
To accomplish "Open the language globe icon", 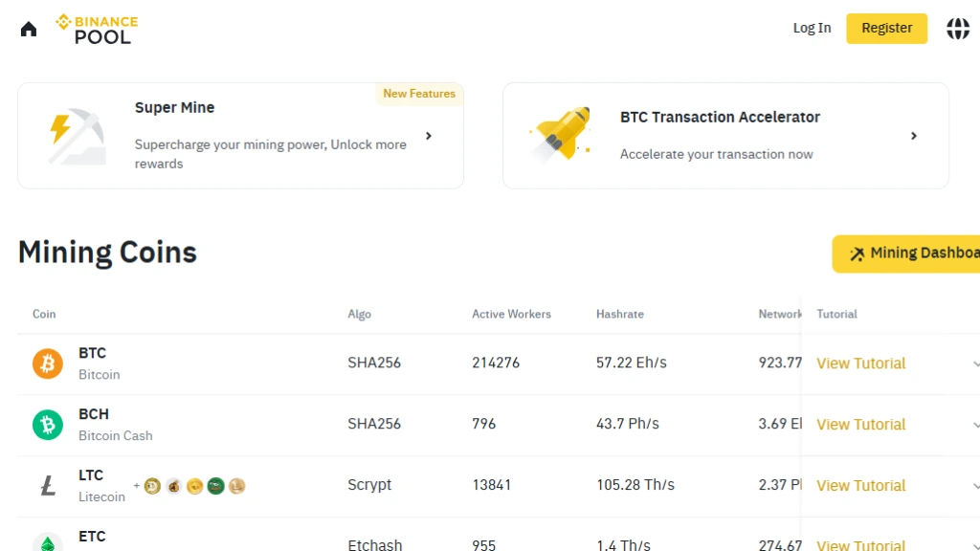I will click(x=957, y=28).
